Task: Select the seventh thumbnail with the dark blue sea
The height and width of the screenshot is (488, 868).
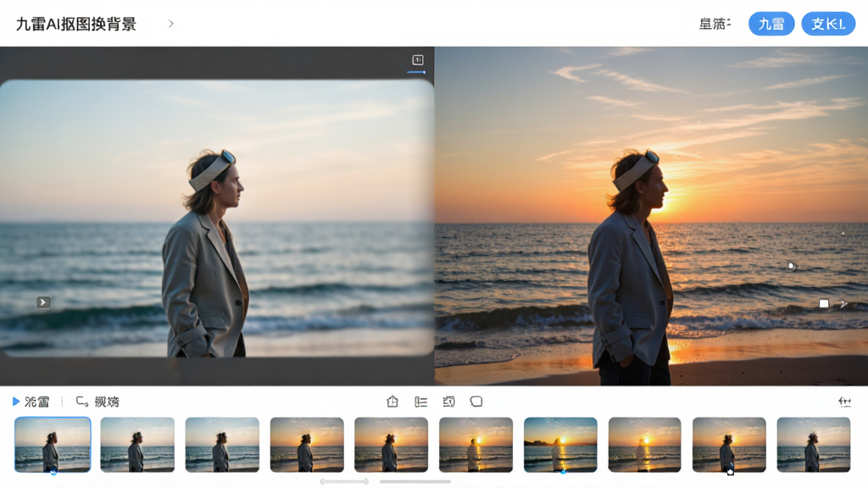Action: (x=560, y=445)
